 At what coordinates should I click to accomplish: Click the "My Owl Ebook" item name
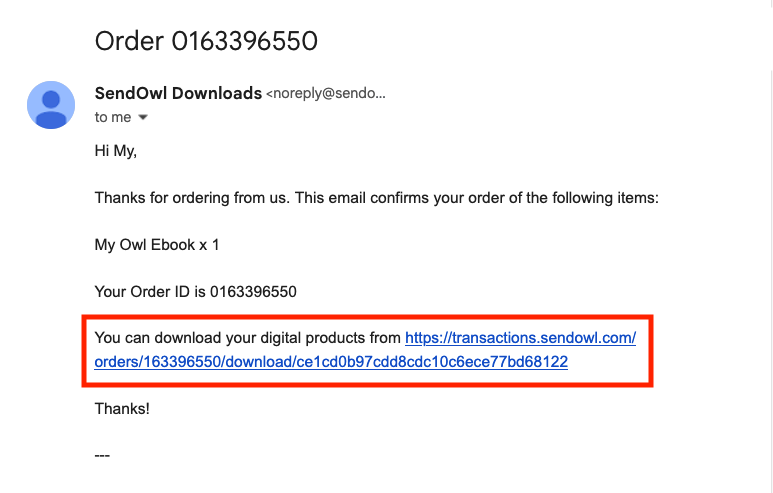pyautogui.click(x=145, y=245)
